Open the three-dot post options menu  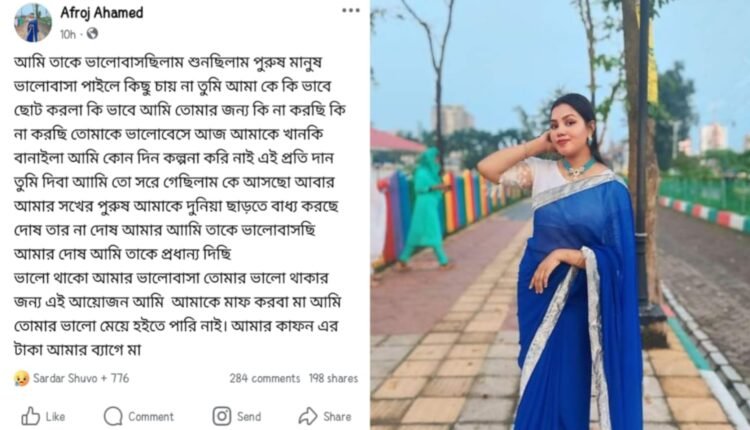pyautogui.click(x=351, y=11)
